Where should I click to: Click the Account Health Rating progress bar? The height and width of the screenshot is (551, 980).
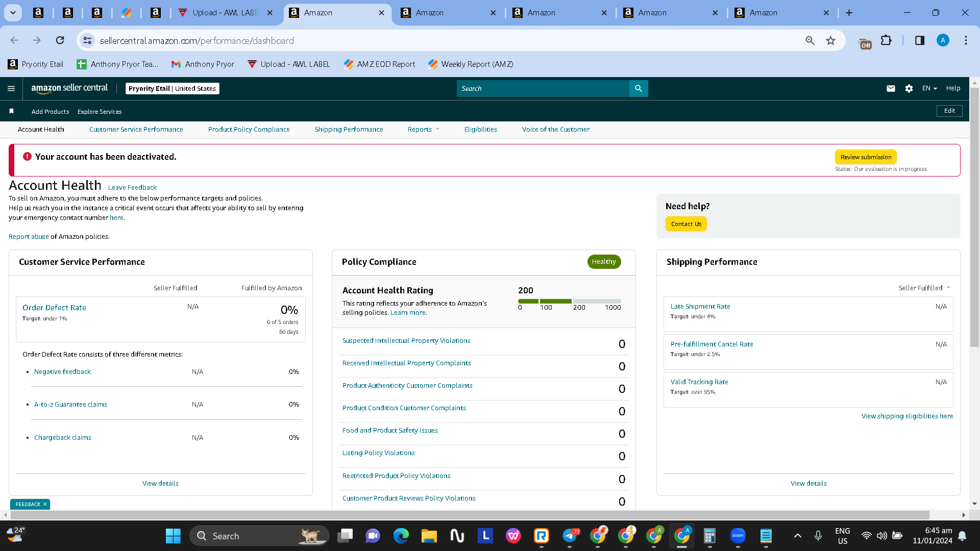570,301
